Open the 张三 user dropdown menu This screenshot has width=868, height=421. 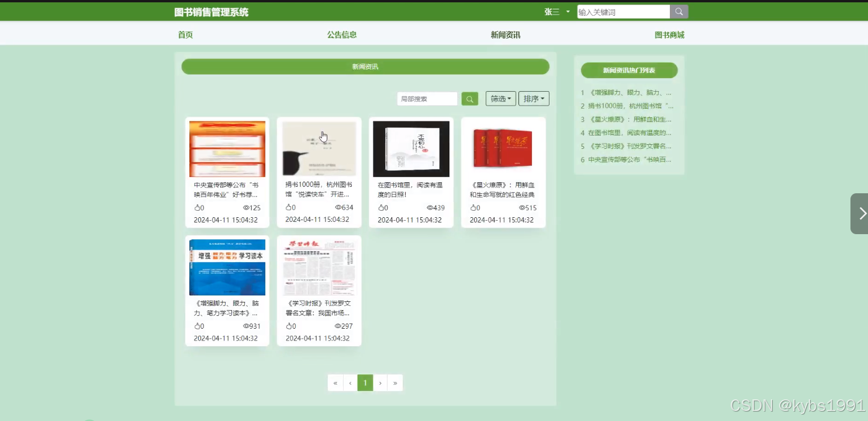[557, 12]
